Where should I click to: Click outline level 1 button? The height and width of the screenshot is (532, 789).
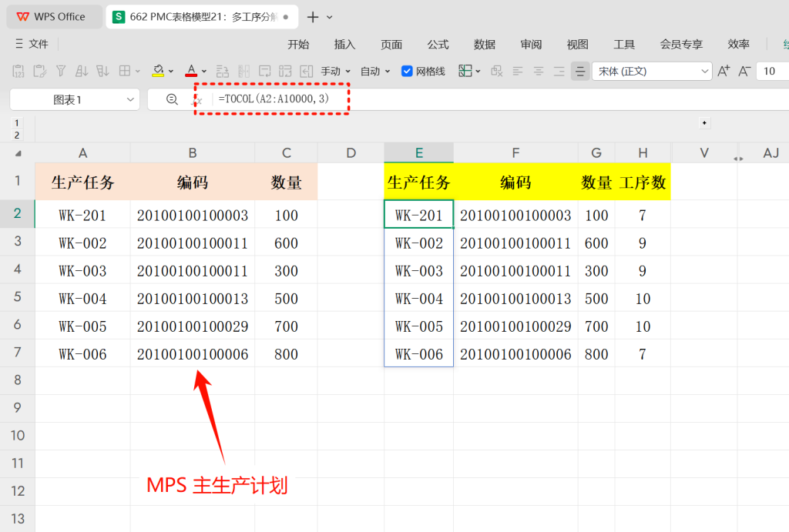click(x=17, y=122)
